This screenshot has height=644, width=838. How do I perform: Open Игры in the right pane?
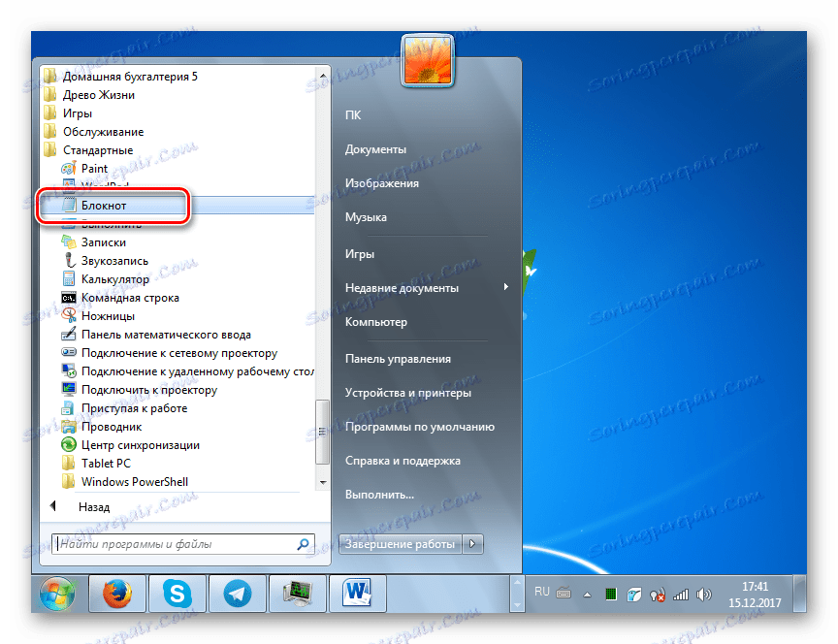[x=360, y=254]
